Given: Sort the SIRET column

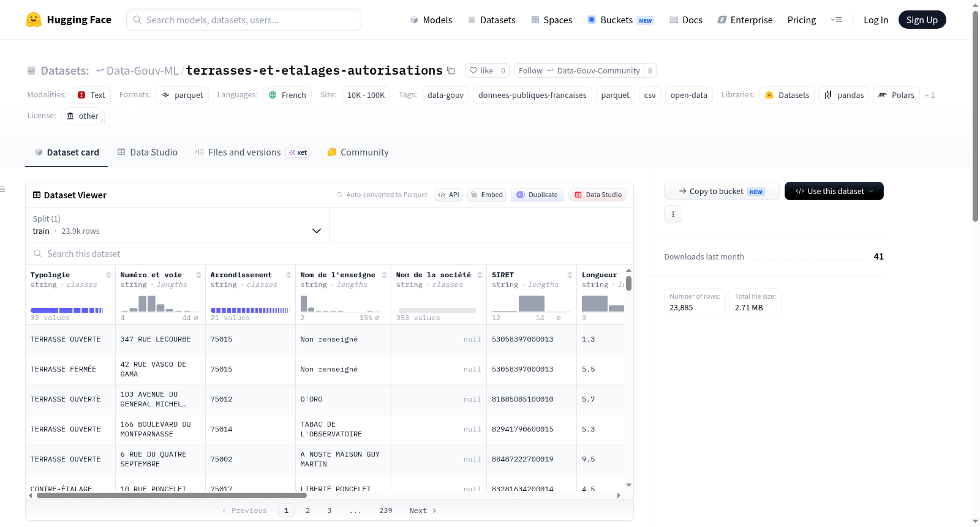Looking at the screenshot, I should tap(570, 275).
